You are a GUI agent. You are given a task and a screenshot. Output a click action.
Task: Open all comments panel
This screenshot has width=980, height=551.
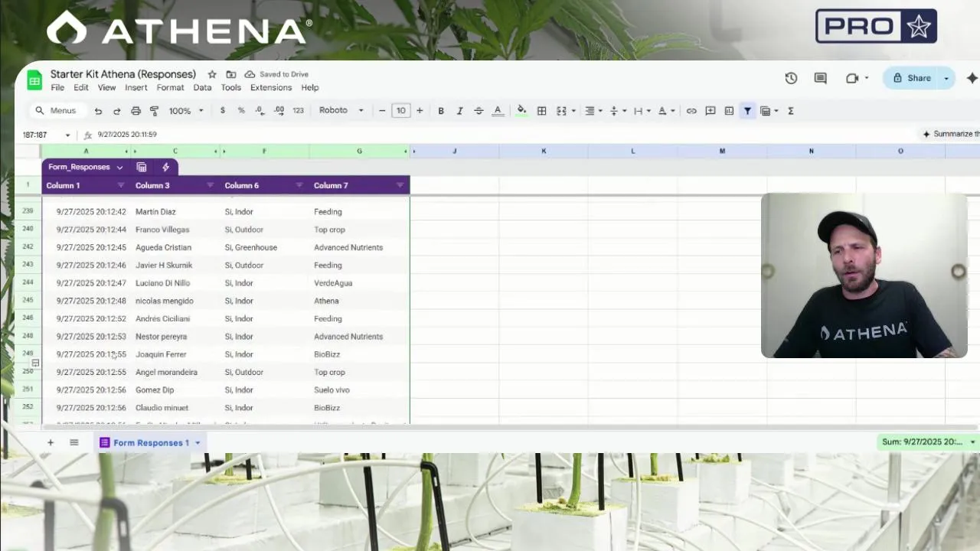pos(821,78)
